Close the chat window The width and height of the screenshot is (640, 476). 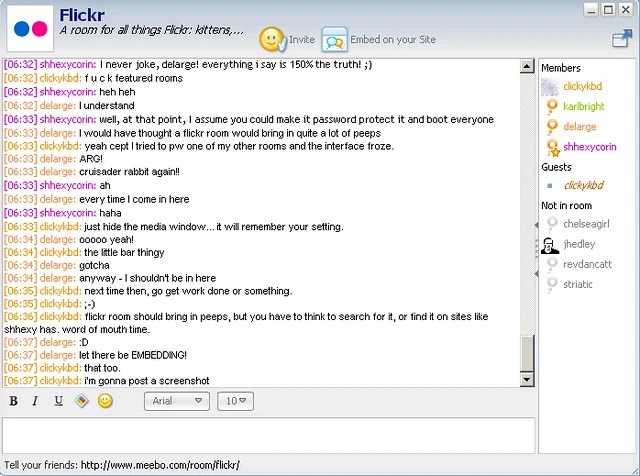[x=626, y=10]
